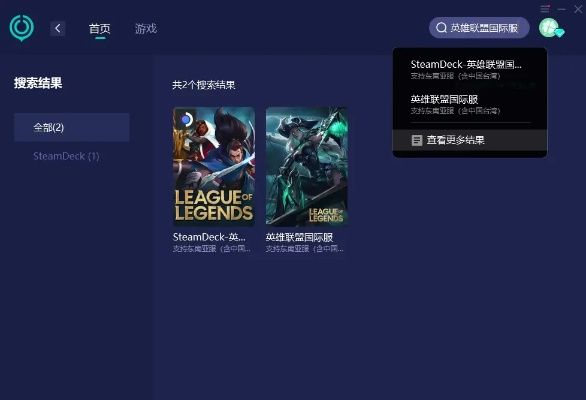Open the user avatar profile

tap(549, 28)
